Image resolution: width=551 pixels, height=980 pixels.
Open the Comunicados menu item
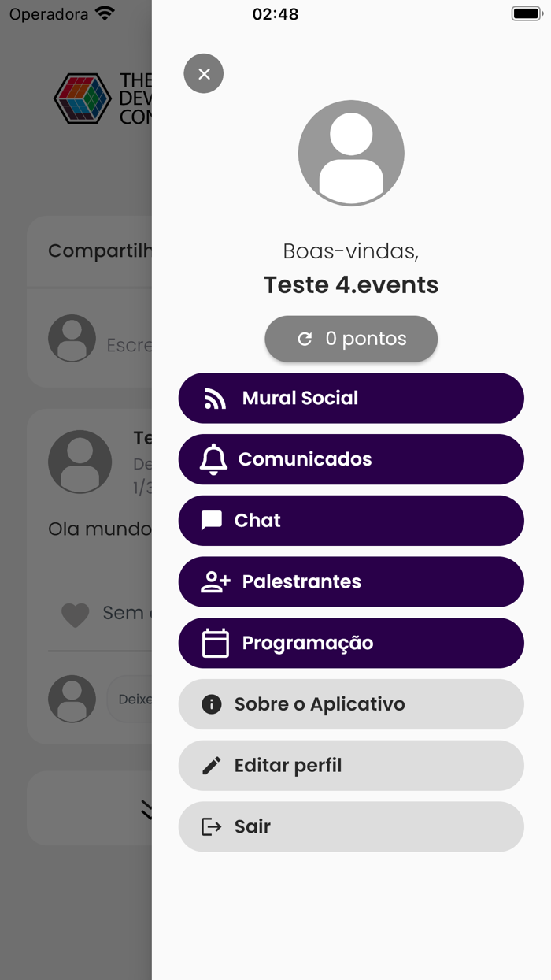click(x=350, y=459)
